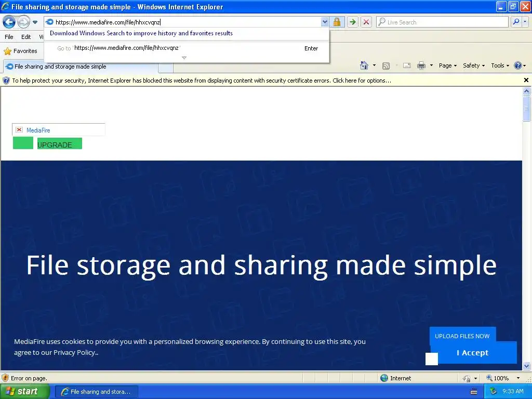Click the page scrollbar up arrow
This screenshot has width=532, height=399.
pos(527,91)
